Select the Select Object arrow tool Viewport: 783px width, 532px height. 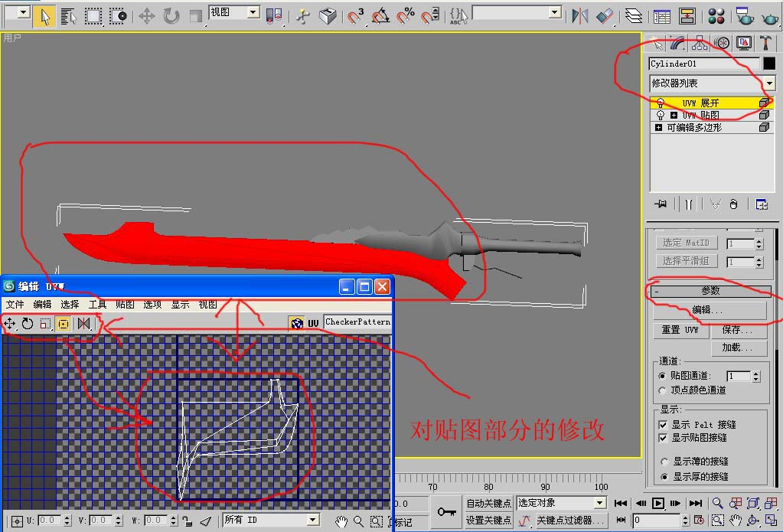(x=44, y=17)
